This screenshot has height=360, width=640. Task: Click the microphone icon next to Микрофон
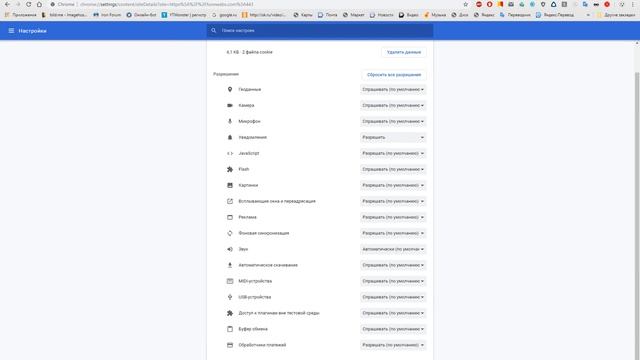click(x=230, y=121)
